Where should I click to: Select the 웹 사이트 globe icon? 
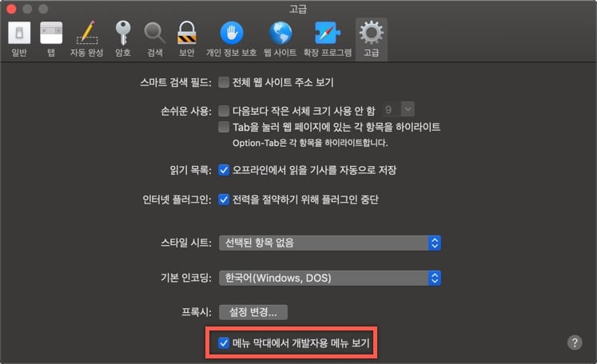point(281,39)
